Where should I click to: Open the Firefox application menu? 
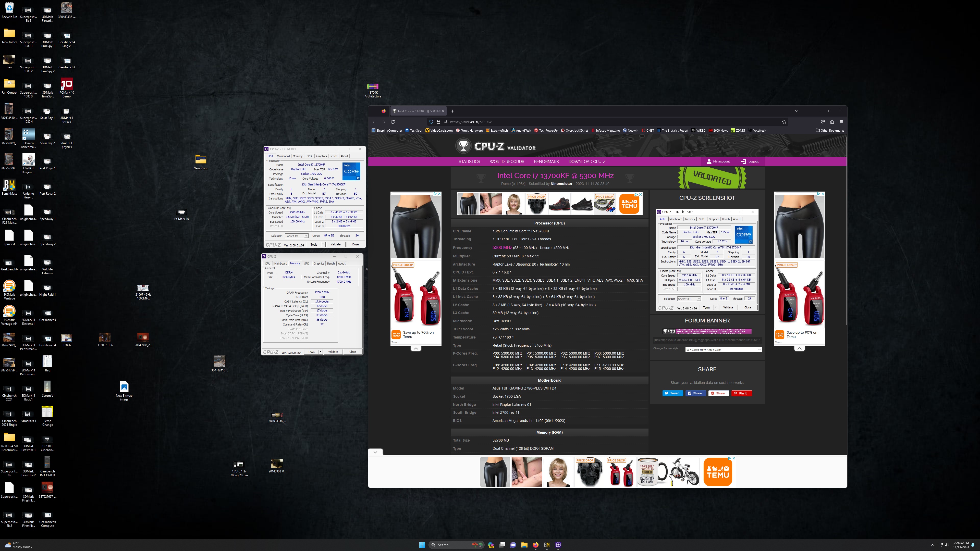pyautogui.click(x=841, y=122)
